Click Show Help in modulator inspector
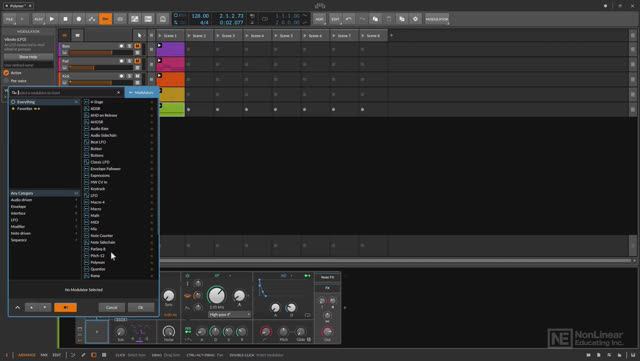 29,57
